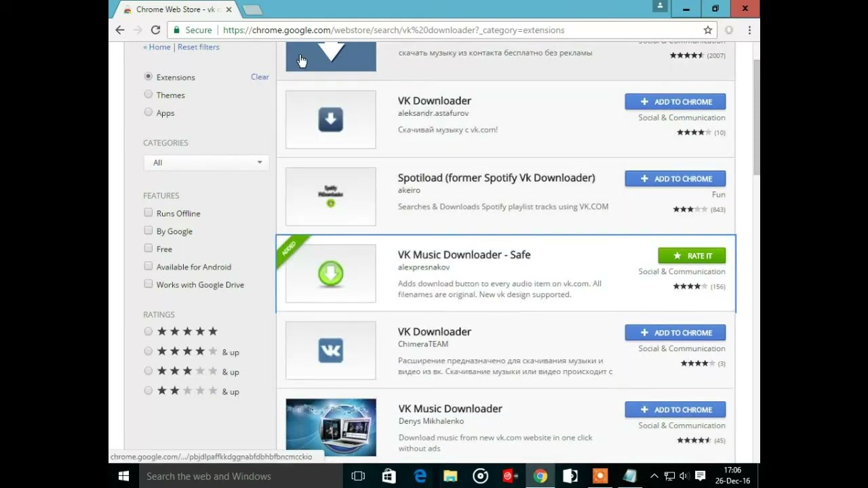
Task: Open Spotiload (former Spotify Vk Downloader) title
Action: 496,178
